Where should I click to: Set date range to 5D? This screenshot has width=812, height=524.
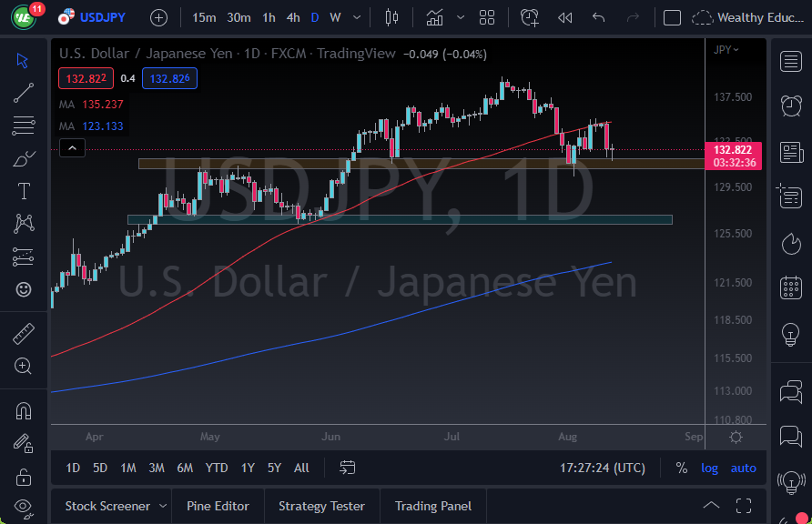coord(100,469)
